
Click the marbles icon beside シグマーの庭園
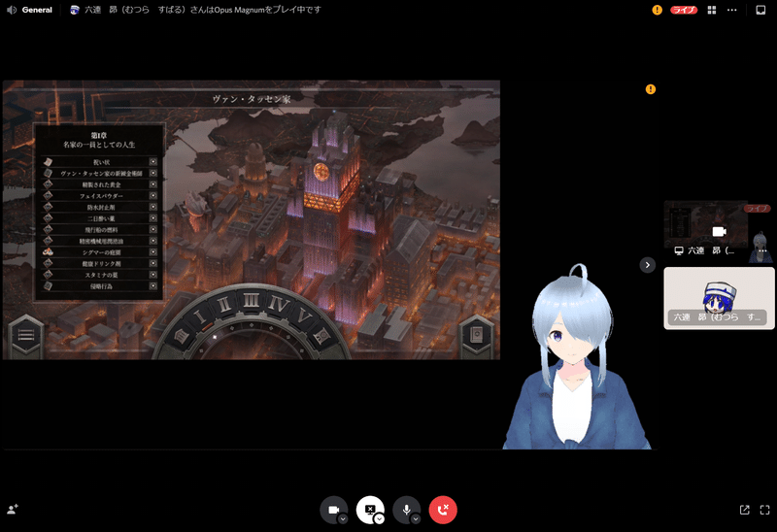[x=48, y=252]
